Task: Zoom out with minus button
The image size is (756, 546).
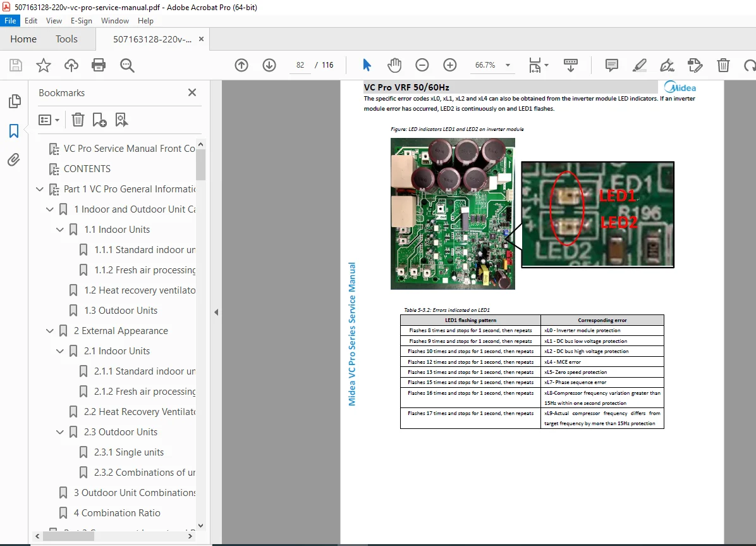Action: click(422, 65)
